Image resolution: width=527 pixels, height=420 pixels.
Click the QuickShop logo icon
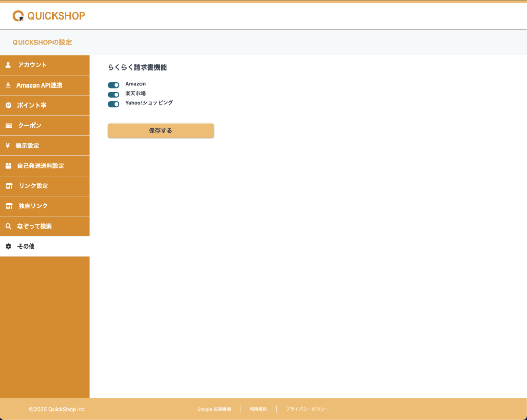(19, 16)
